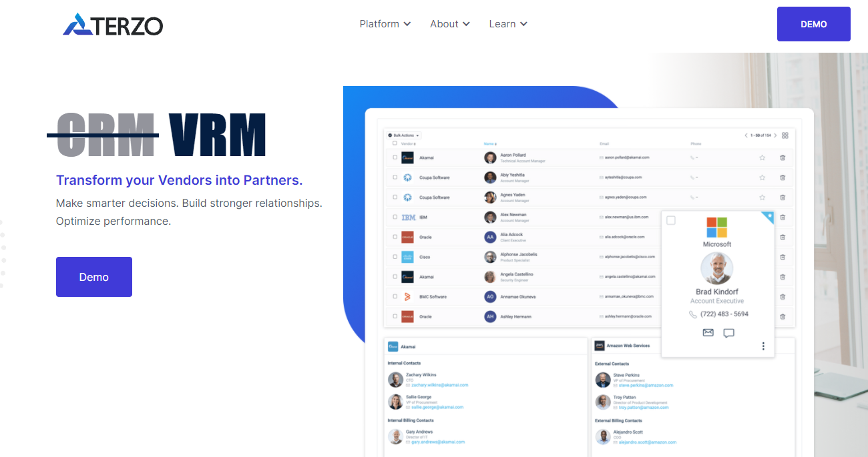Click trash icon in Alphonse Jacobelis row

click(783, 257)
